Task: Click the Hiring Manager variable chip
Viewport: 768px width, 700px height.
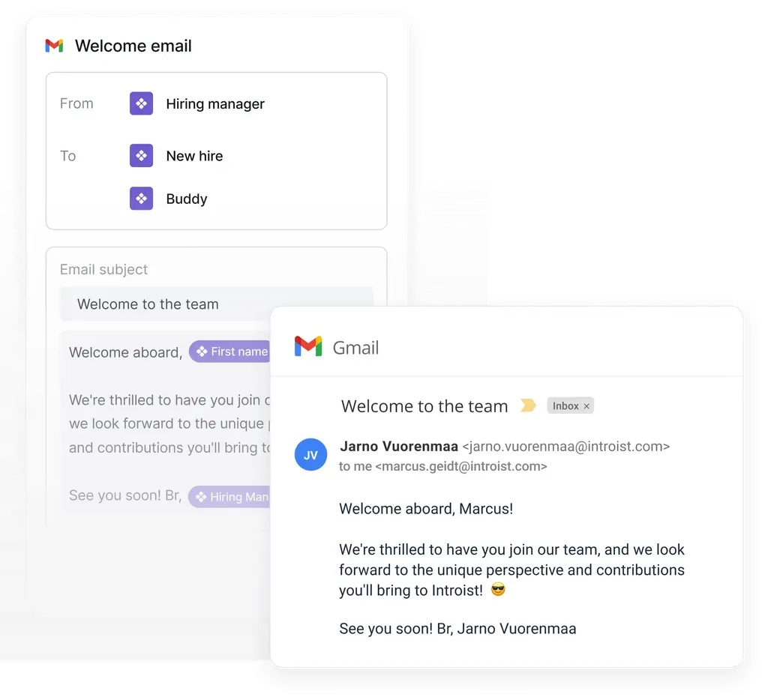Action: tap(229, 497)
